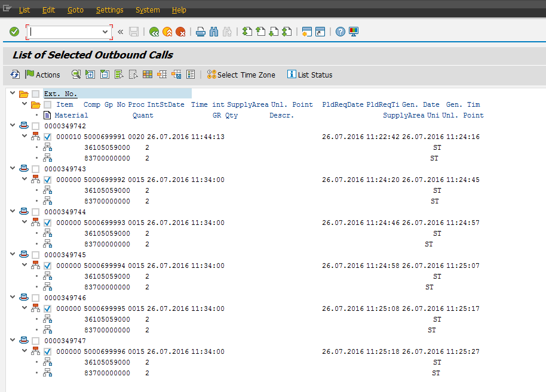Screen dimensions: 546x392
Task: Click the Expand Subtree plus icon
Action: click(90, 75)
